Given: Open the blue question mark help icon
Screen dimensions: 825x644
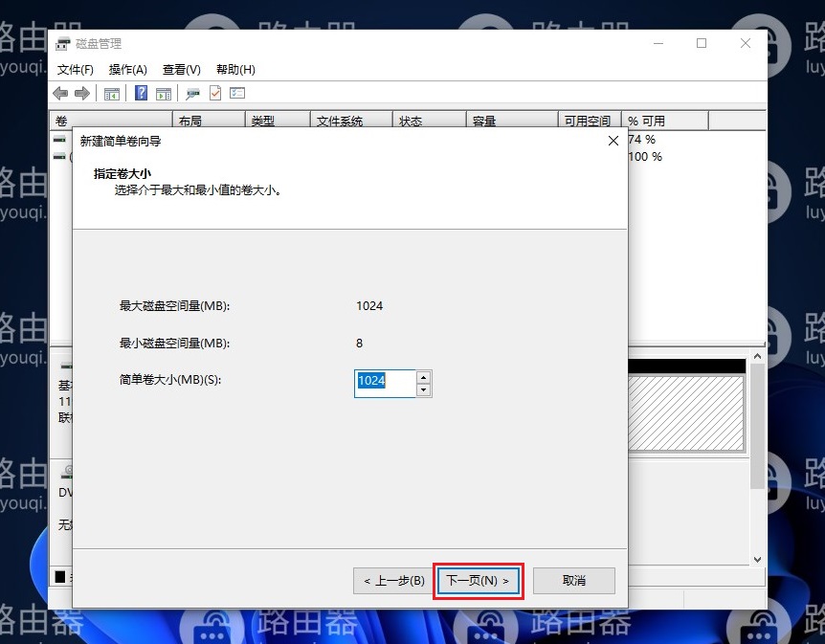Looking at the screenshot, I should (x=141, y=93).
